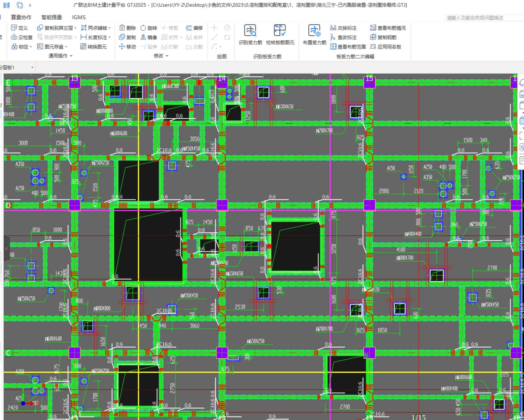
Task: Click 识别受力筋 identify rebar button
Action: pyautogui.click(x=250, y=35)
